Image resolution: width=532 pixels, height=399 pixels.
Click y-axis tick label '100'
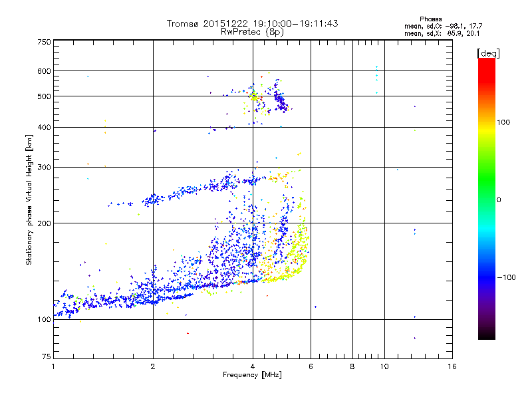(44, 319)
